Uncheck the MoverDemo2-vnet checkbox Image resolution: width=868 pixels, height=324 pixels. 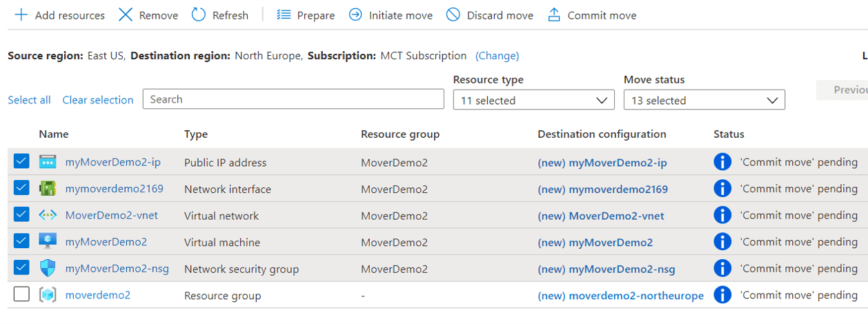point(21,214)
